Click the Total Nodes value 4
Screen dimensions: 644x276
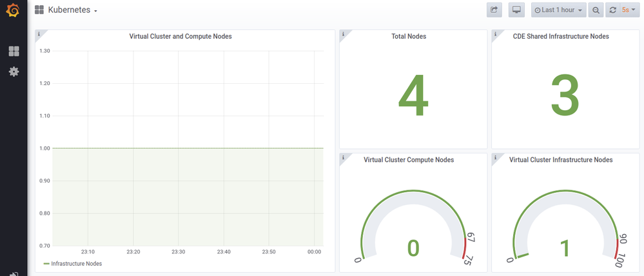[x=413, y=95]
